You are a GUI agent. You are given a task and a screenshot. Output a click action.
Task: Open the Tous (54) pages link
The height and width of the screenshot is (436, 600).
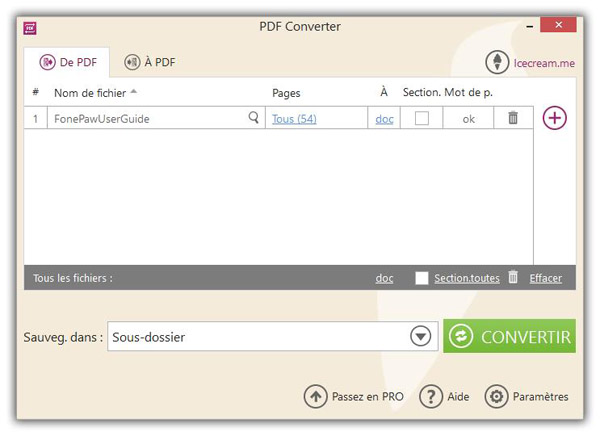click(x=294, y=119)
